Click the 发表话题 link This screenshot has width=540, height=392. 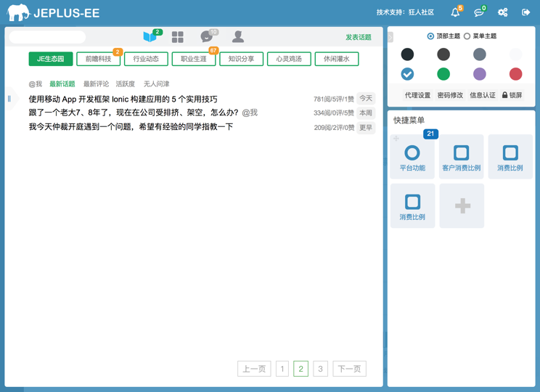(358, 37)
